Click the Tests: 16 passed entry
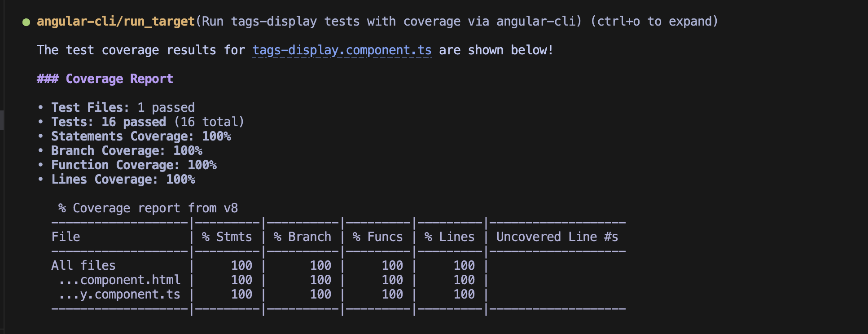The width and height of the screenshot is (868, 334). pos(109,122)
